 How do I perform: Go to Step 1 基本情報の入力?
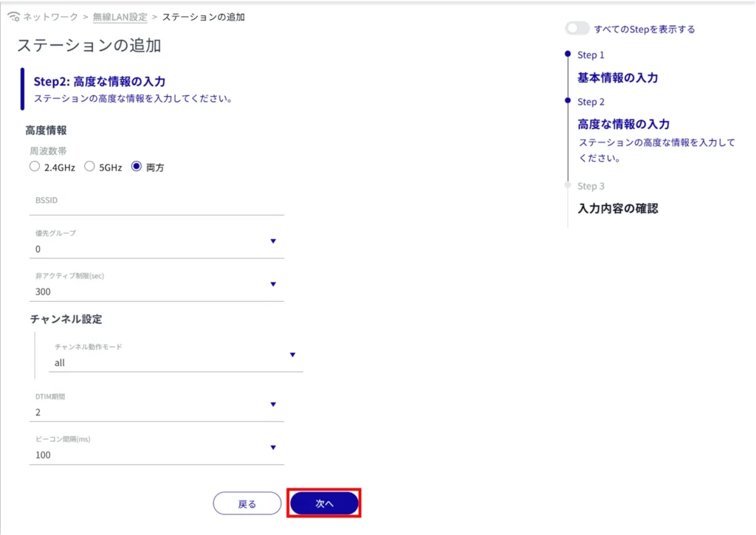point(617,77)
